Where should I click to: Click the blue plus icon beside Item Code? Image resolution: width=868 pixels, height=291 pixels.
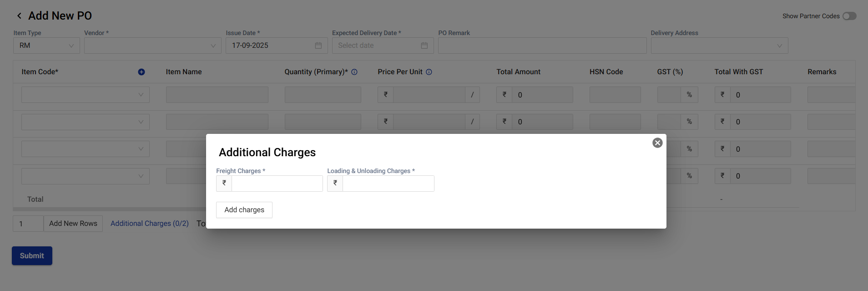(141, 72)
